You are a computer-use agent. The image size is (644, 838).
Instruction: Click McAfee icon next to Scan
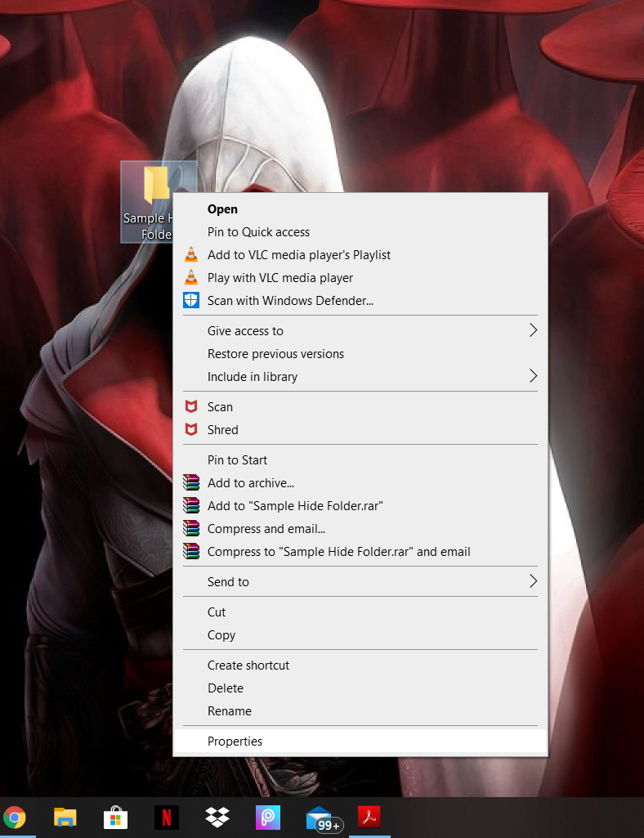[190, 406]
